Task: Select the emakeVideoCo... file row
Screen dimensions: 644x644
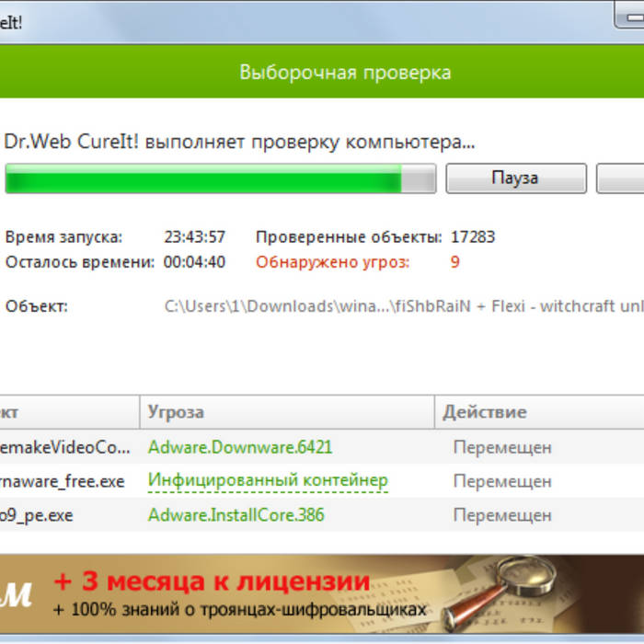Action: coord(66,447)
